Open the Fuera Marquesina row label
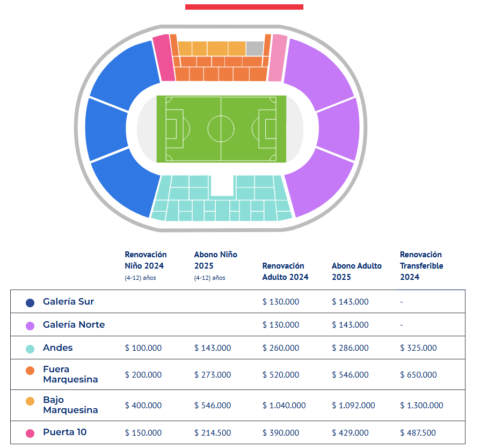This screenshot has width=480, height=448. (70, 374)
